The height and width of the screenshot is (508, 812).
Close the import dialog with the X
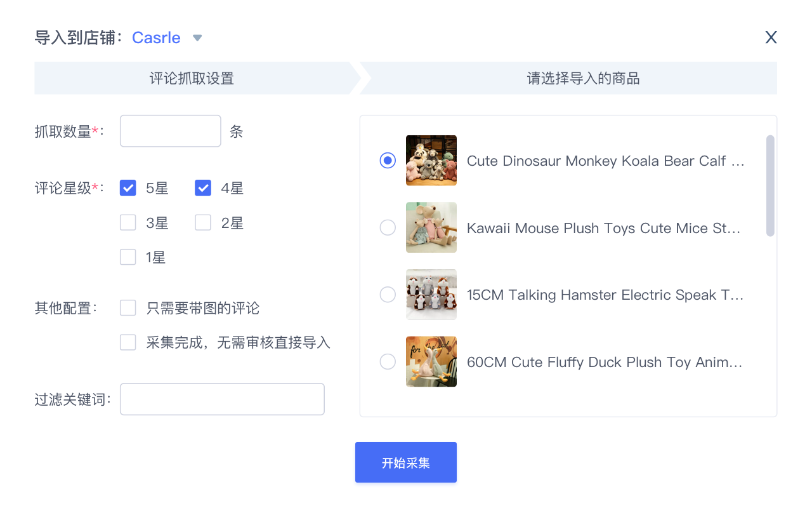pos(771,37)
